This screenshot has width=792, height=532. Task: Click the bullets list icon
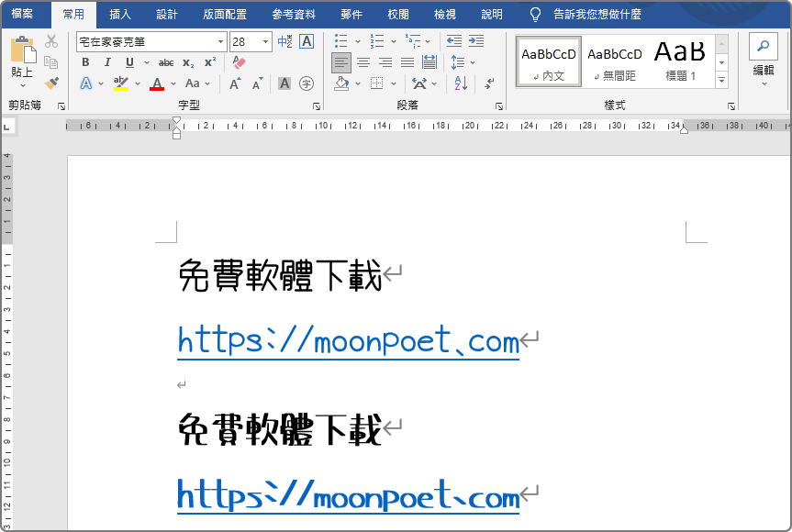coord(340,40)
